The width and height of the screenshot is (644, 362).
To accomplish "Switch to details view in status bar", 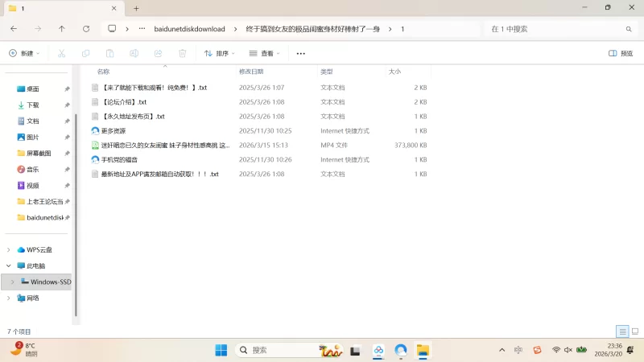I will pos(622,331).
